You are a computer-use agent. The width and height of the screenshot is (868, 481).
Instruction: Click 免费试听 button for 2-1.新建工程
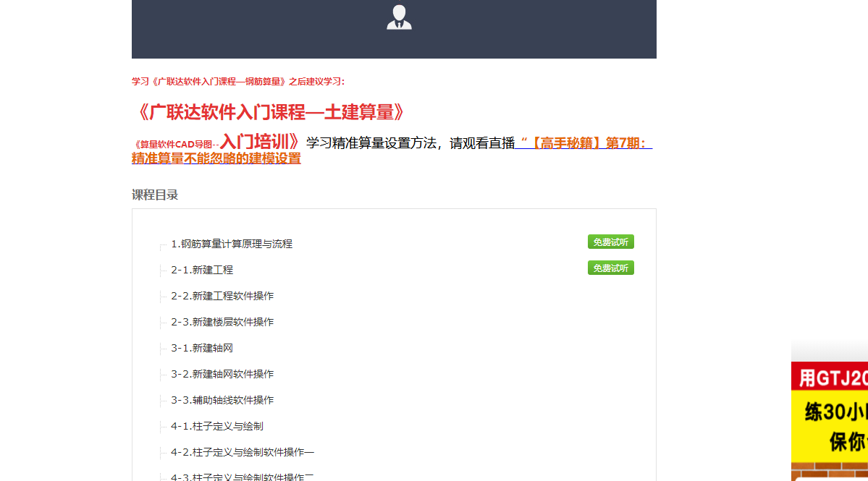pos(610,268)
